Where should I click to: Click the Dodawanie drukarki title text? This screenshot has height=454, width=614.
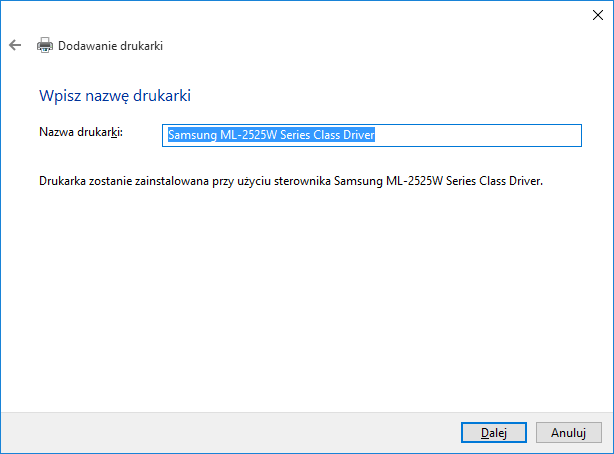tap(110, 46)
